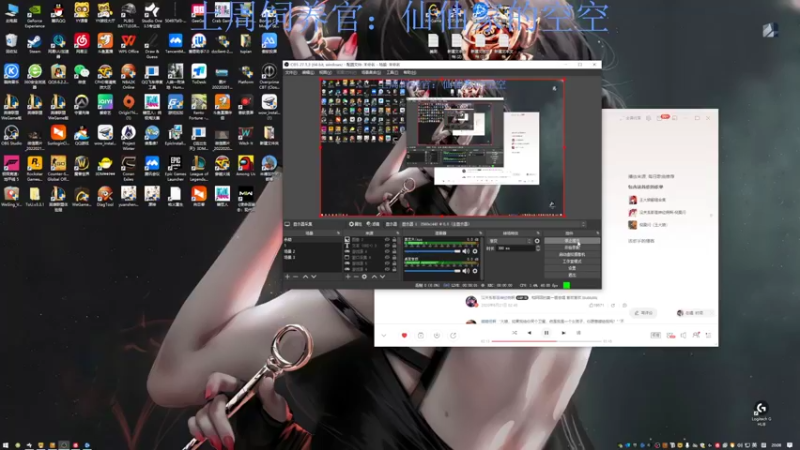
Task: Click Start Virtual Camera in OBS Controls
Action: [x=572, y=255]
